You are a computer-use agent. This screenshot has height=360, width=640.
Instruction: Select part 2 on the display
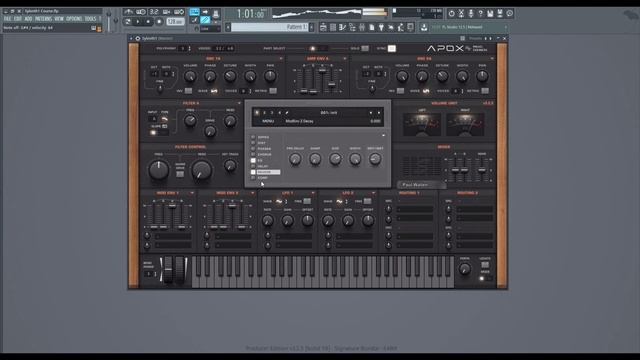[x=264, y=113]
